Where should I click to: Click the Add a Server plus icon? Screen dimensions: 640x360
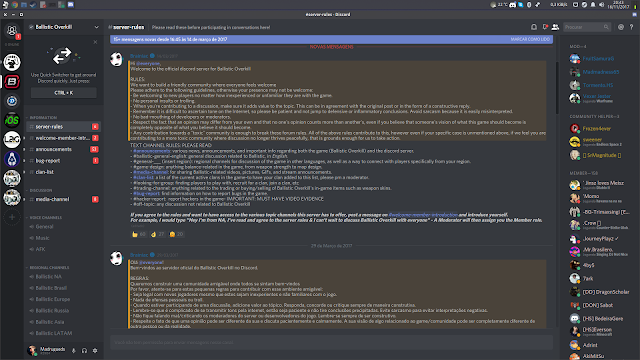click(x=12, y=217)
